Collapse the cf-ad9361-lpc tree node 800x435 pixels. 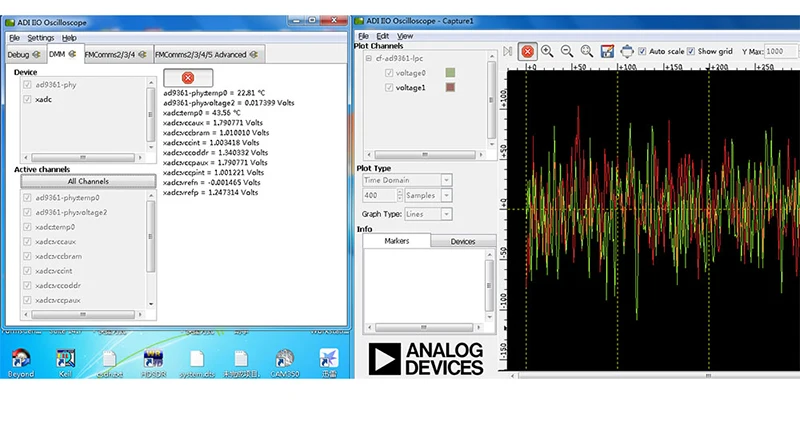368,58
